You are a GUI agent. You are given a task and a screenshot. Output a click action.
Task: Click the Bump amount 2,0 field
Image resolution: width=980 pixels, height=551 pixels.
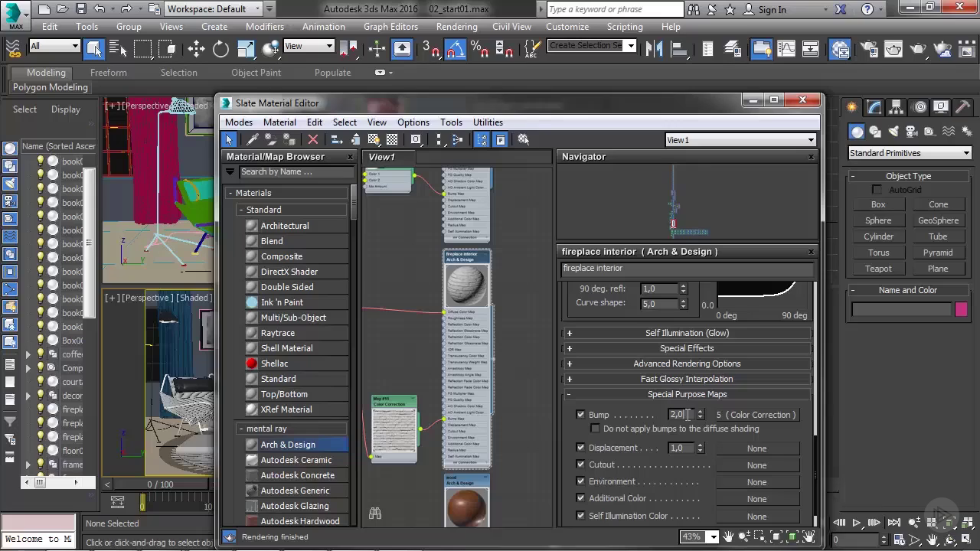pyautogui.click(x=680, y=415)
